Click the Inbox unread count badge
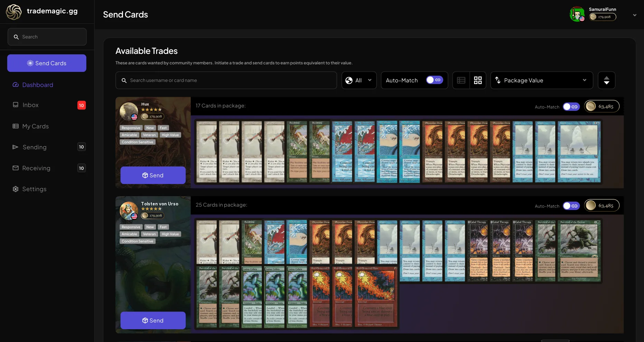Image resolution: width=644 pixels, height=342 pixels. (82, 105)
